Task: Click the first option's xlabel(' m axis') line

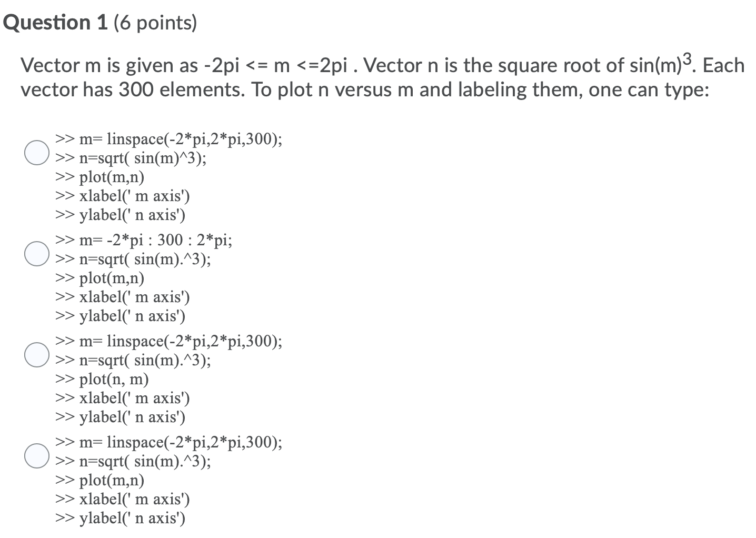Action: pyautogui.click(x=123, y=196)
